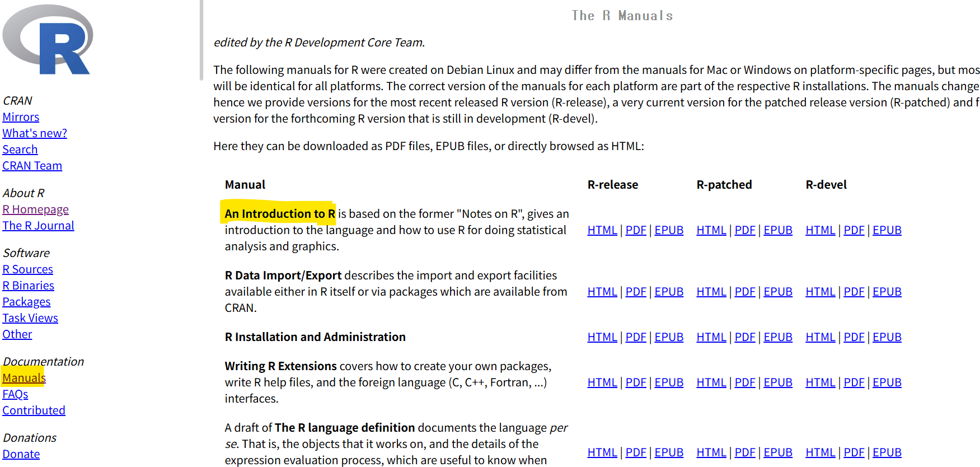Viewport: 980px width, 467px height.
Task: Open the Mirrors link in sidebar
Action: (21, 117)
